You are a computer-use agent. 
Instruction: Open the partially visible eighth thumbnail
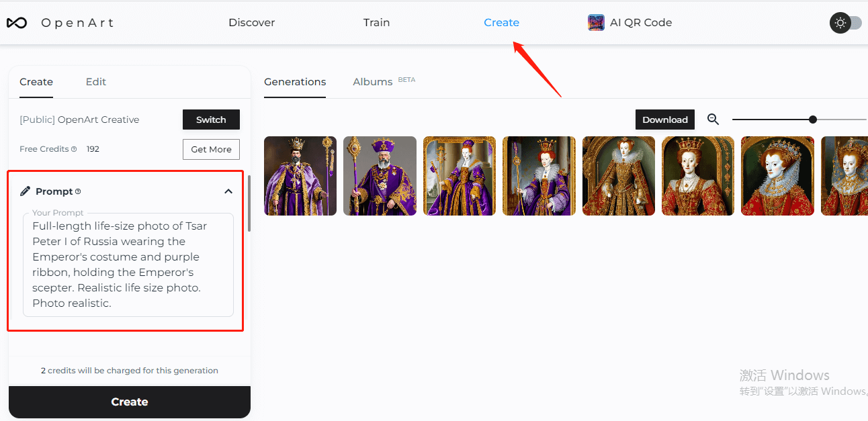point(844,176)
